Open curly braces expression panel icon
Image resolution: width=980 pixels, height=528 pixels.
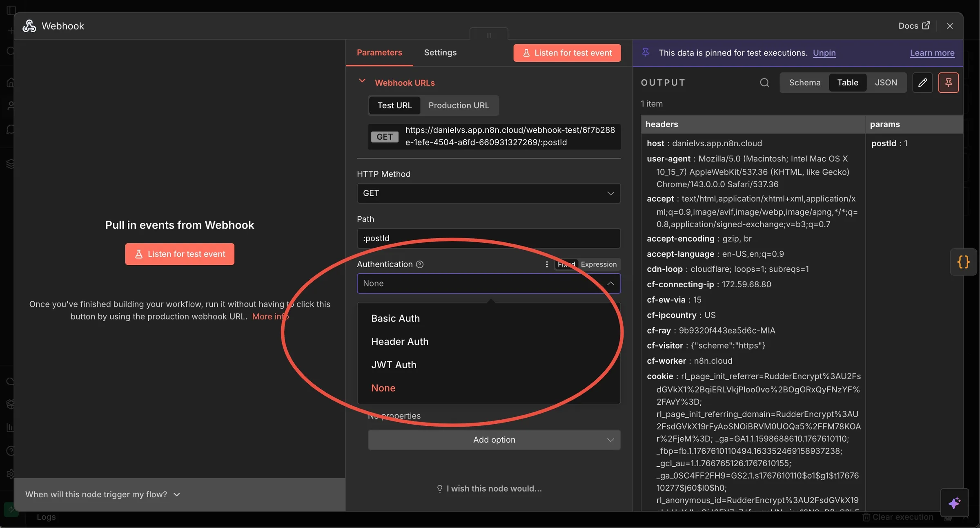pos(963,262)
